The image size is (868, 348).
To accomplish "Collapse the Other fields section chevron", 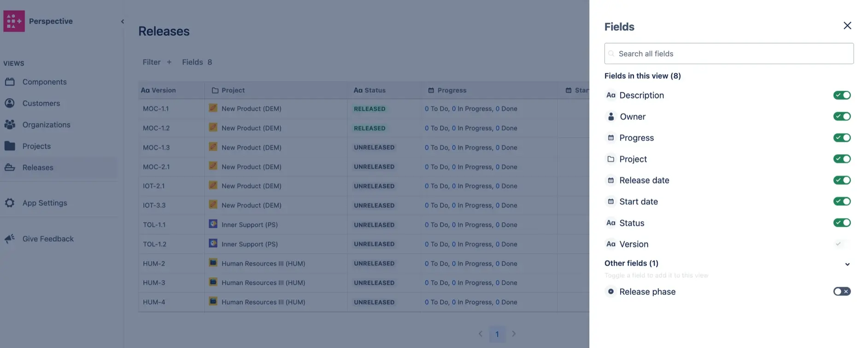I will tap(847, 264).
